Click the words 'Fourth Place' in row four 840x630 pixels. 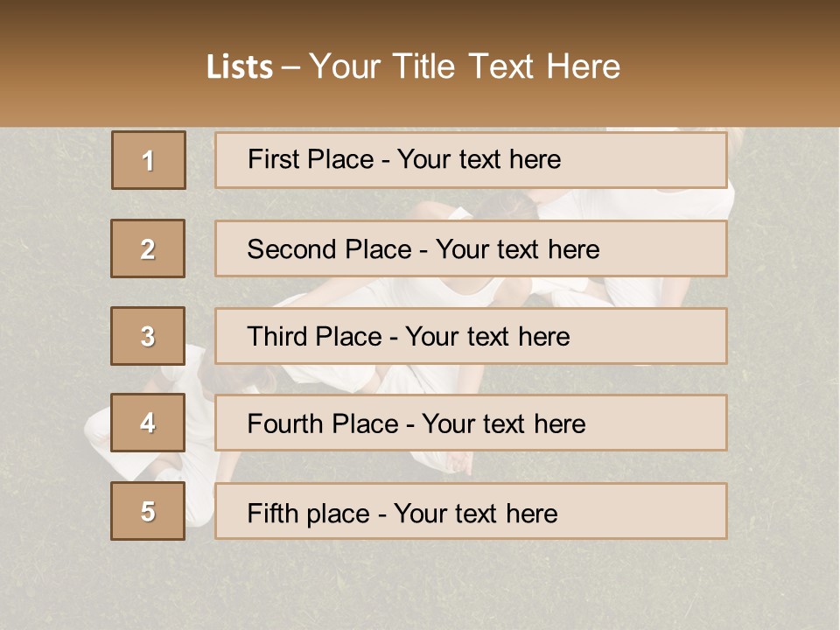click(323, 423)
